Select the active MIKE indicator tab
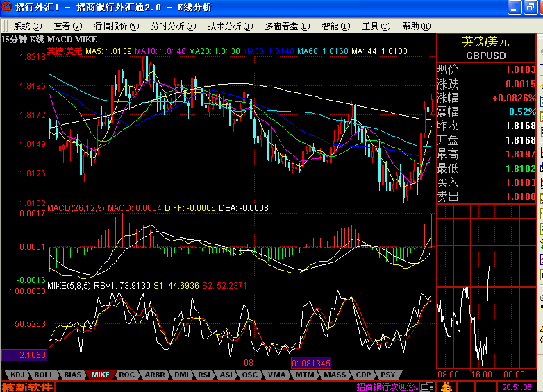The image size is (543, 392). tap(101, 375)
